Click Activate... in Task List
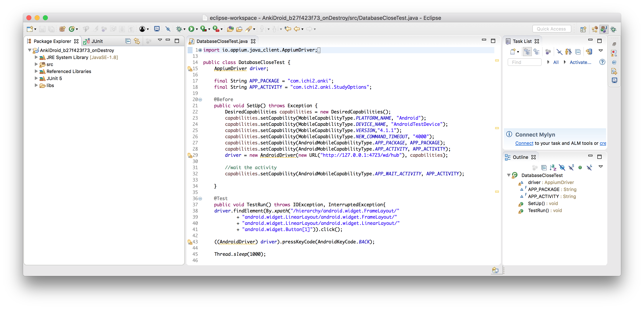Image resolution: width=644 pixels, height=309 pixels. [x=580, y=62]
